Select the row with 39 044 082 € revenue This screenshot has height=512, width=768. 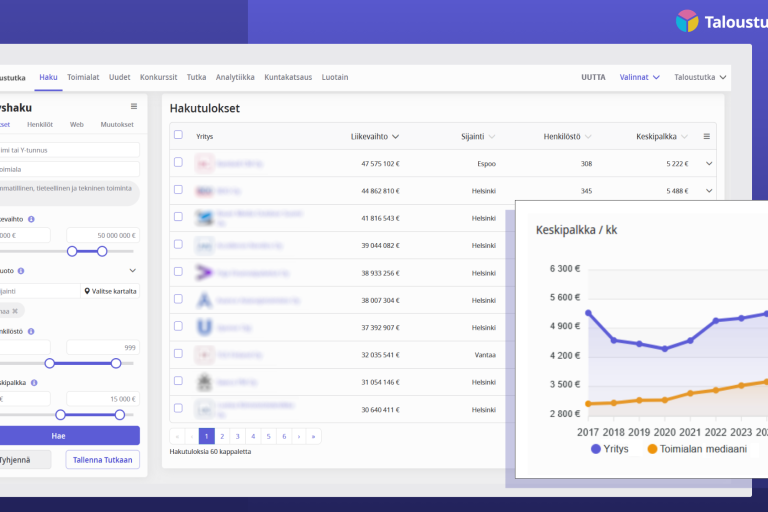pyautogui.click(x=178, y=244)
